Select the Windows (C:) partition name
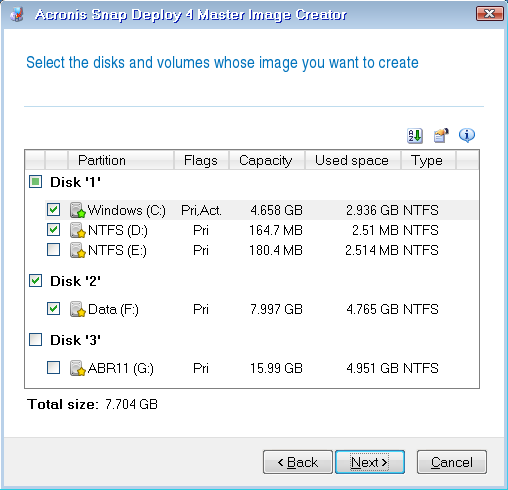508x490 pixels. 127,210
